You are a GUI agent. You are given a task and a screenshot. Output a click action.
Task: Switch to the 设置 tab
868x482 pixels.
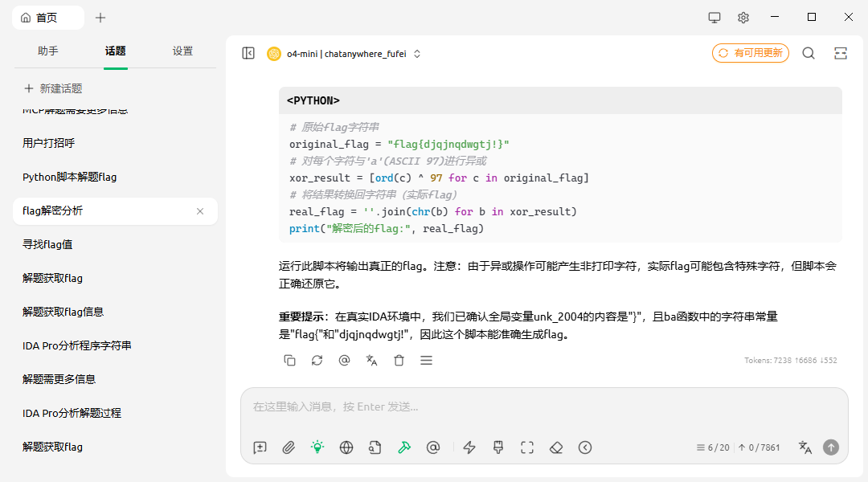coord(182,51)
